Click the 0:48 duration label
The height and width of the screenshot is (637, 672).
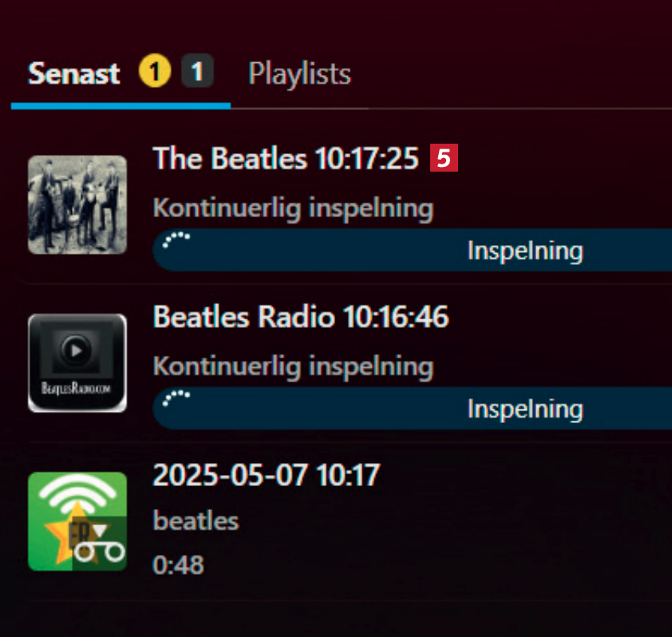tap(178, 565)
